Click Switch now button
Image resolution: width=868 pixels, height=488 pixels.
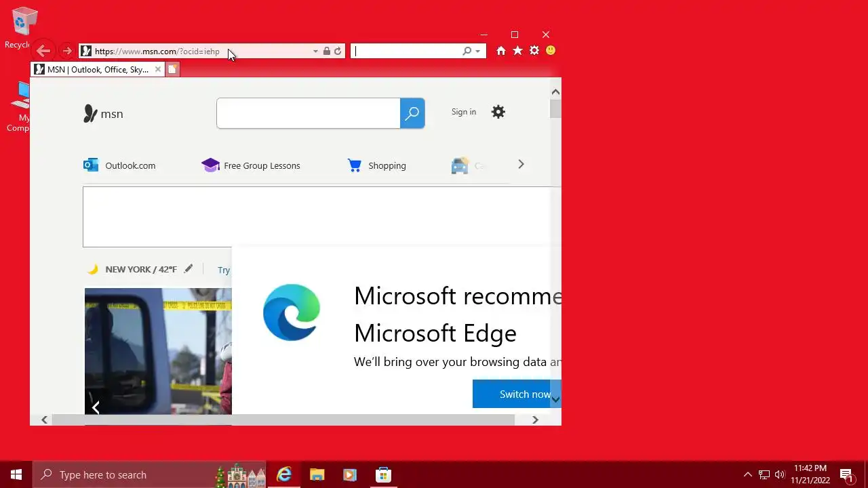517,394
